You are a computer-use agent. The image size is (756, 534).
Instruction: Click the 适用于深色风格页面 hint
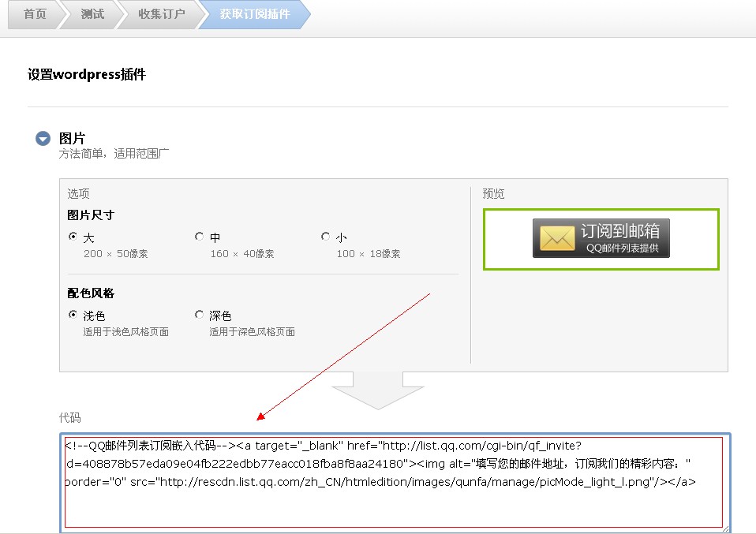[253, 332]
